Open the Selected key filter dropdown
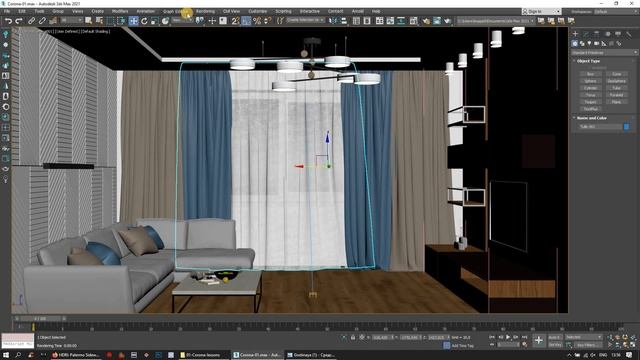This screenshot has width=640, height=360. coord(583,338)
